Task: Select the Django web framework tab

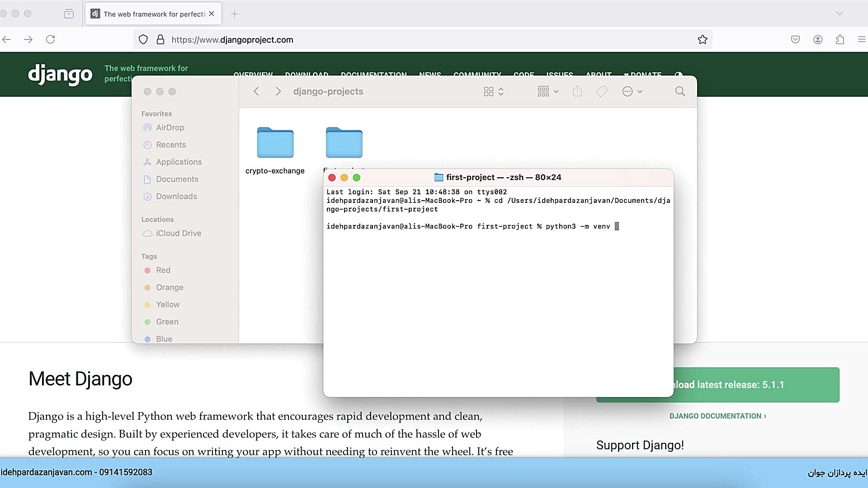Action: pyautogui.click(x=153, y=14)
